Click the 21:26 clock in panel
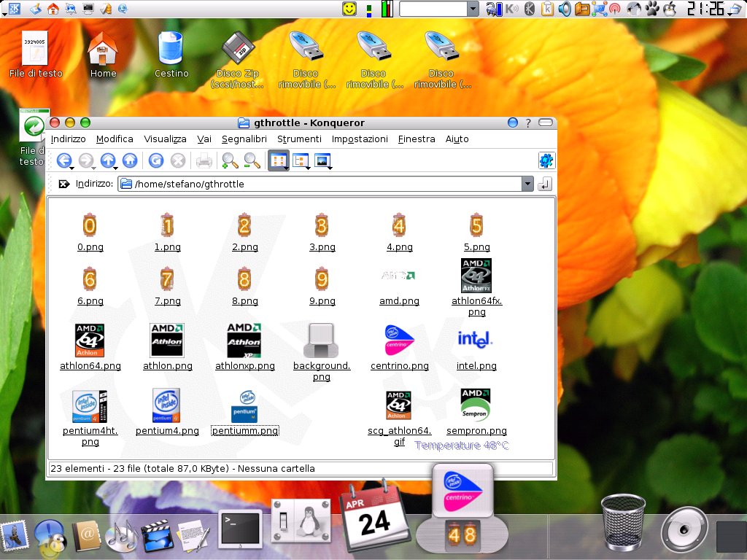This screenshot has height=560, width=747. tap(705, 9)
